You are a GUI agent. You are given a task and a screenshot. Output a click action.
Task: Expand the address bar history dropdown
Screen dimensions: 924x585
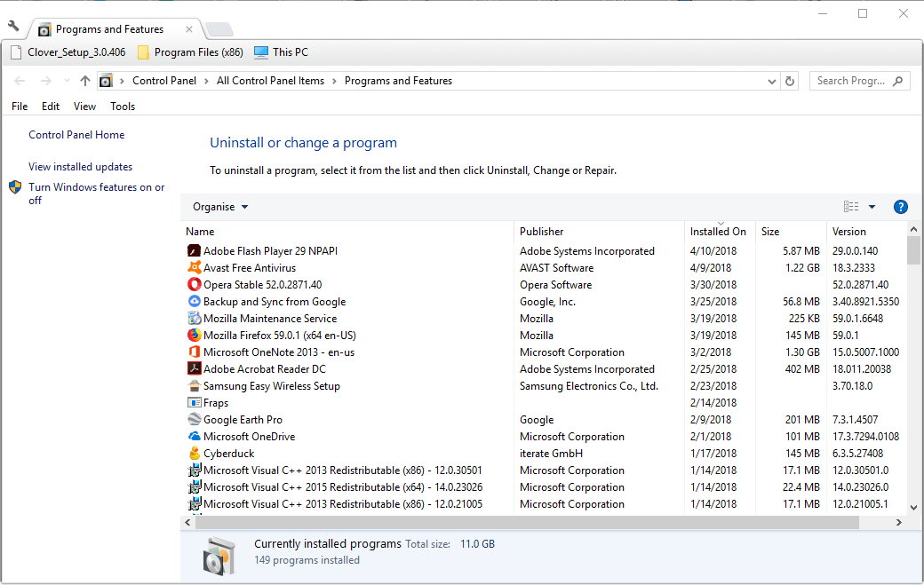pos(771,81)
